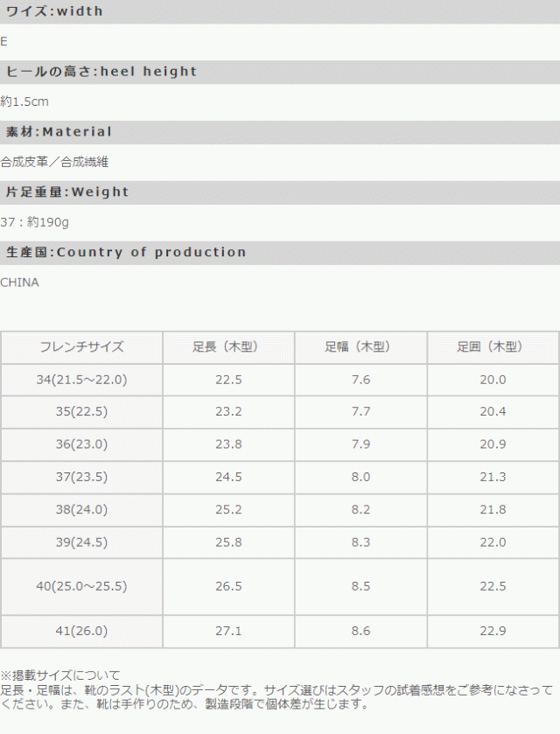Click the ヒールの高さ:heel height header
The height and width of the screenshot is (734, 560).
click(101, 72)
